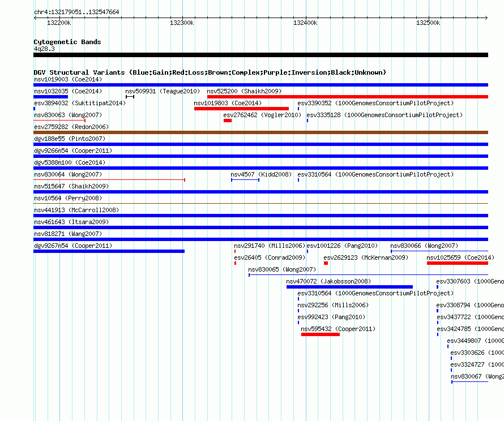Click the red loss bar under nsv1025659
This screenshot has width=504, height=421.
[458, 263]
